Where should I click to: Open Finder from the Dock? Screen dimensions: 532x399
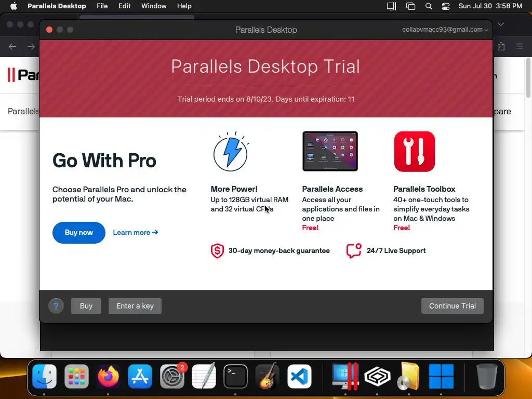(45, 376)
